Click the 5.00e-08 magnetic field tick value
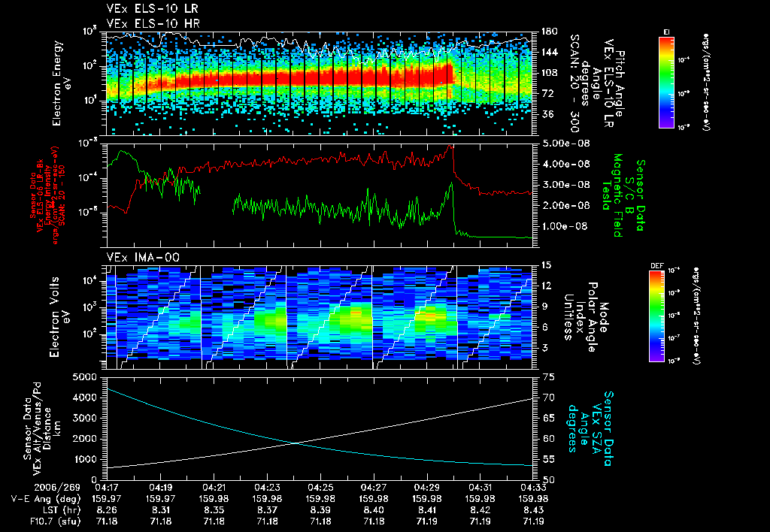This screenshot has width=770, height=532. point(565,144)
